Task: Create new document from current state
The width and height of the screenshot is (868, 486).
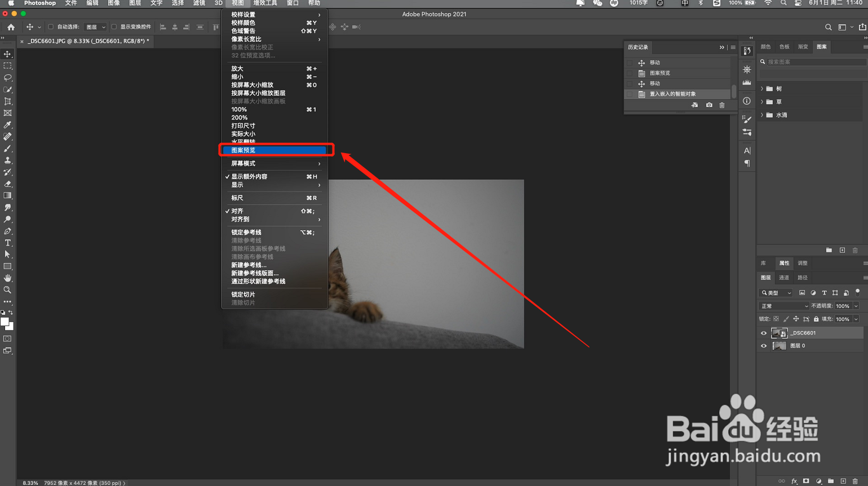Action: (694, 105)
